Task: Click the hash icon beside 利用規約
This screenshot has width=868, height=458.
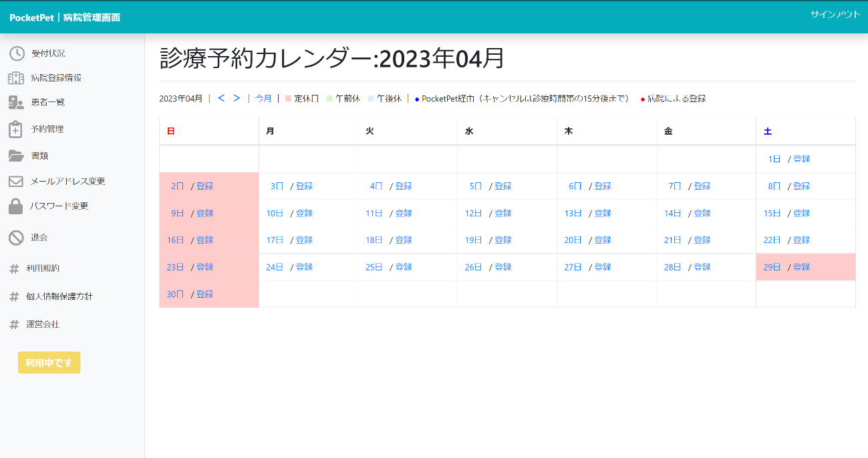Action: pos(14,268)
